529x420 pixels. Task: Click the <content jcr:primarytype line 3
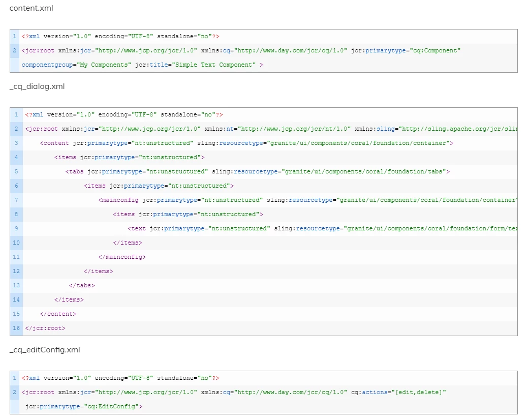click(246, 143)
